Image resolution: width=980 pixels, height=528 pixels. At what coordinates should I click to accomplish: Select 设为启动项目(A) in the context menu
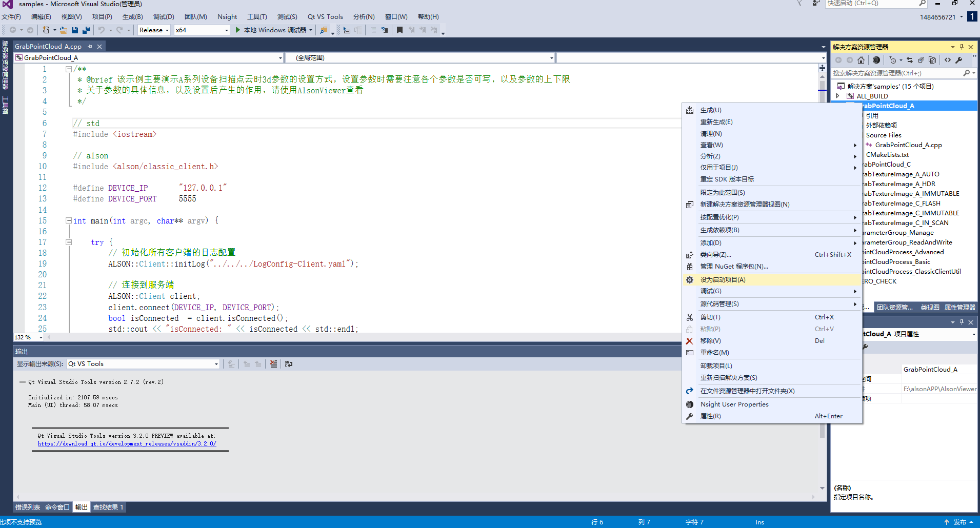coord(723,280)
